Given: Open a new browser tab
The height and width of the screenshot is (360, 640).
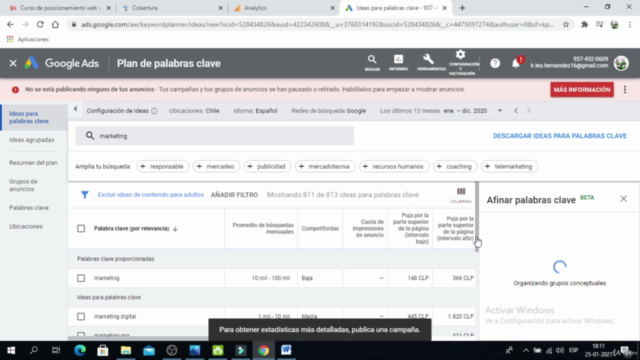Looking at the screenshot, I should 462,8.
